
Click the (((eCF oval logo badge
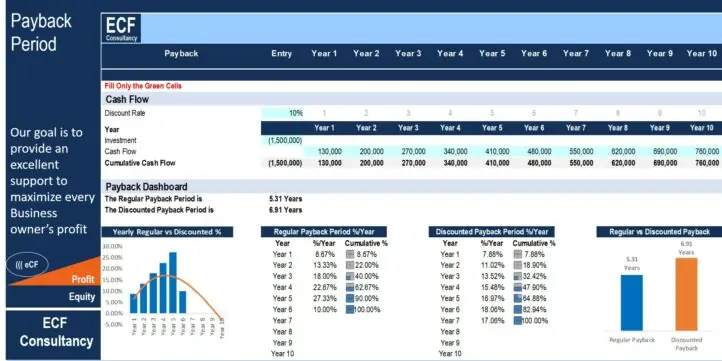[x=27, y=265]
